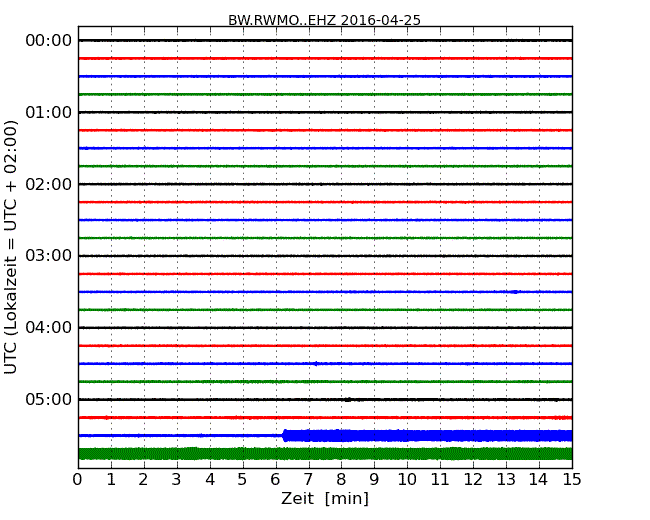Click the Zeit [min] axis label
Image resolution: width=650 pixels, height=520 pixels.
325,498
